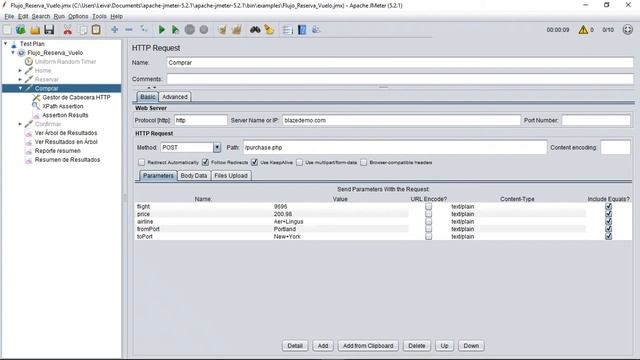Click the Path field with /purchase.php

[395, 147]
